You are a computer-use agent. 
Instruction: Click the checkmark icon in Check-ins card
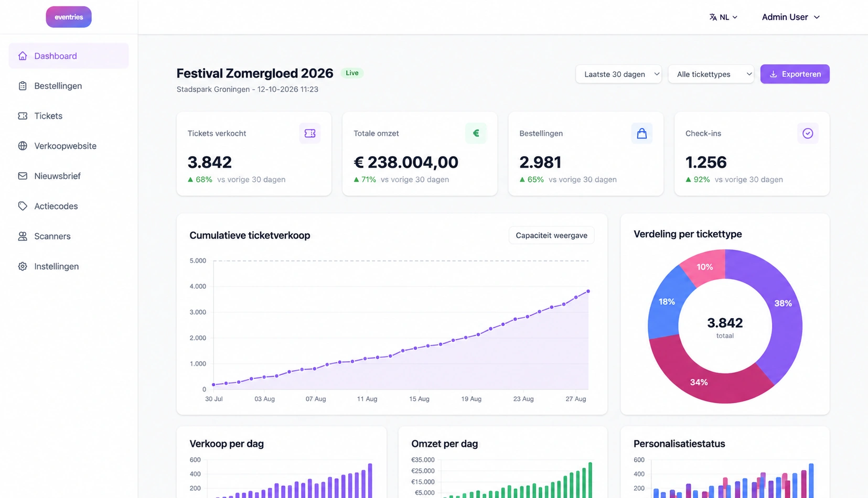[808, 133]
